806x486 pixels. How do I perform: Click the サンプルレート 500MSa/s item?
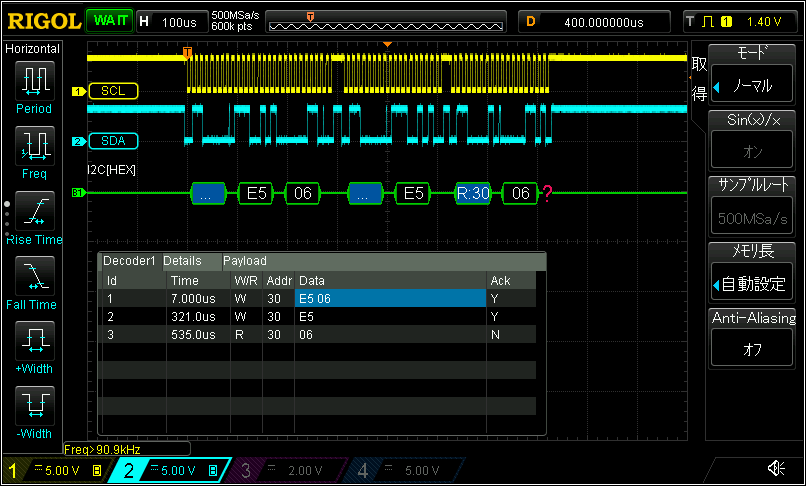point(752,206)
